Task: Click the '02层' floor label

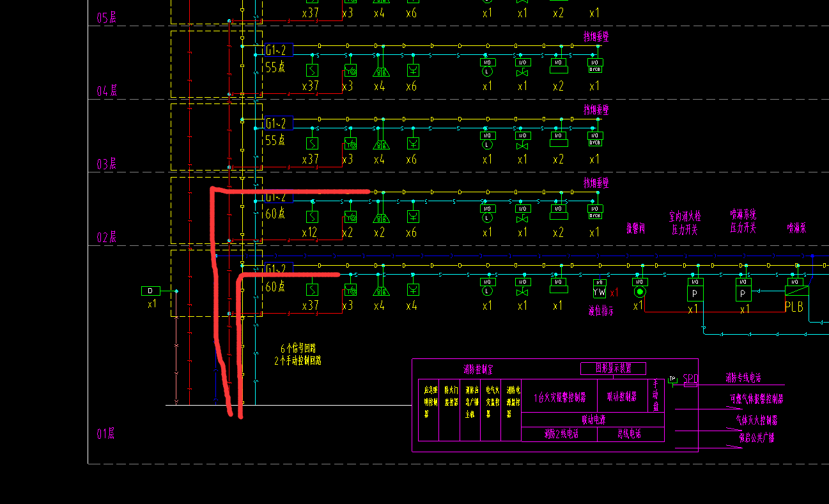Action: point(106,238)
